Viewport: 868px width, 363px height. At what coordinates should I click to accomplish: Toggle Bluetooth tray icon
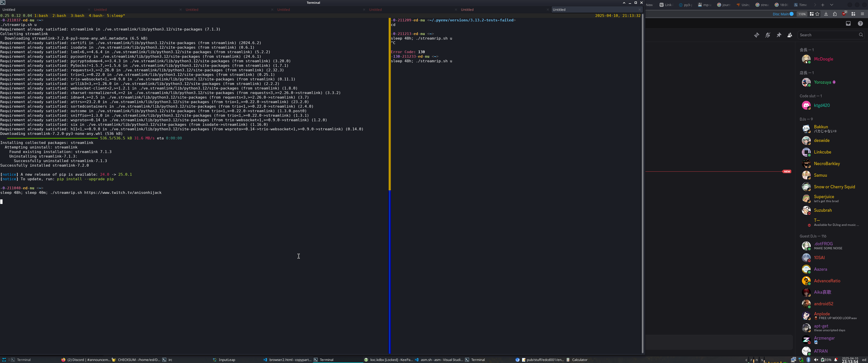(x=808, y=360)
